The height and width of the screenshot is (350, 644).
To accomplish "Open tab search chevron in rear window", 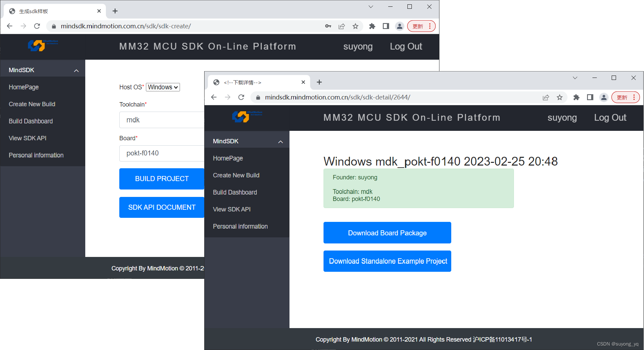I will 371,7.
